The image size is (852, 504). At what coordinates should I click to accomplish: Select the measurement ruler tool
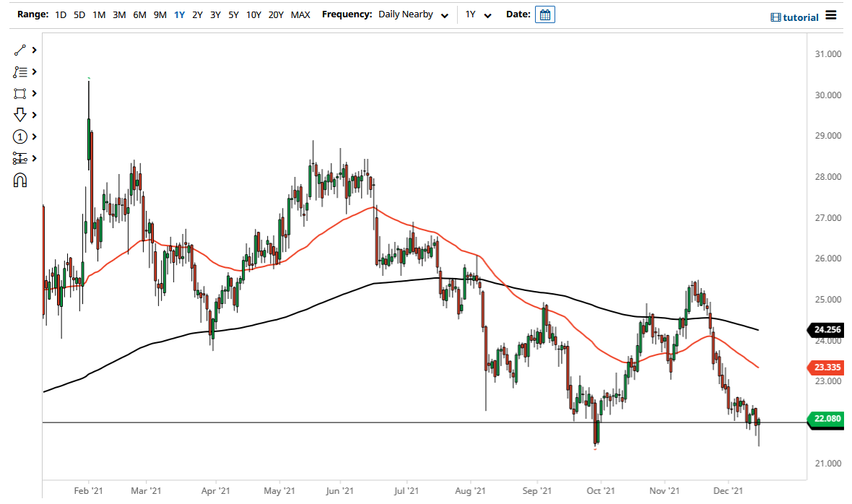[19, 158]
